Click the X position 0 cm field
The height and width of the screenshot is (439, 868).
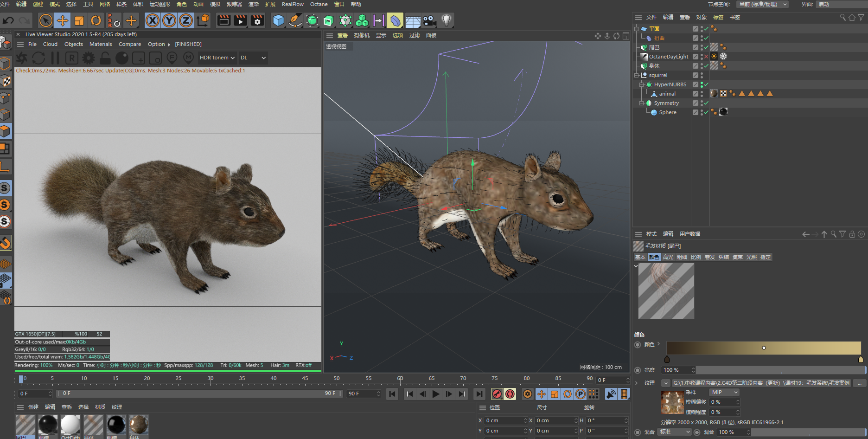(505, 420)
